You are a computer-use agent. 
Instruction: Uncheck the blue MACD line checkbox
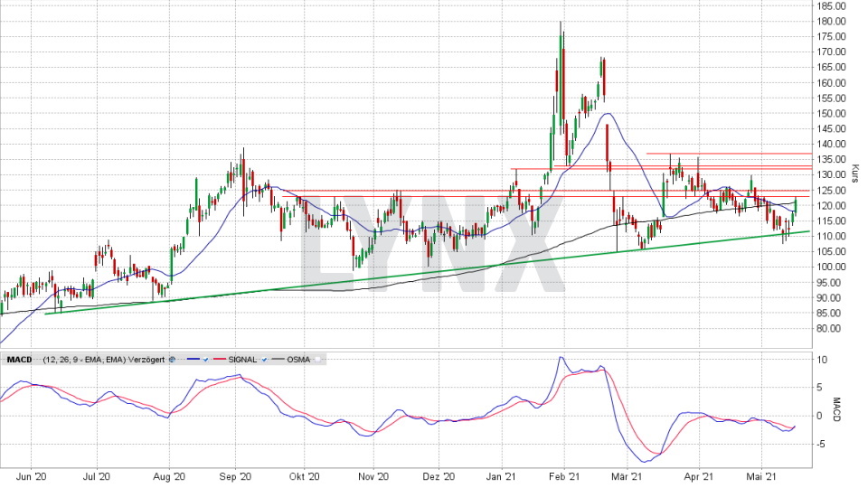(x=205, y=360)
